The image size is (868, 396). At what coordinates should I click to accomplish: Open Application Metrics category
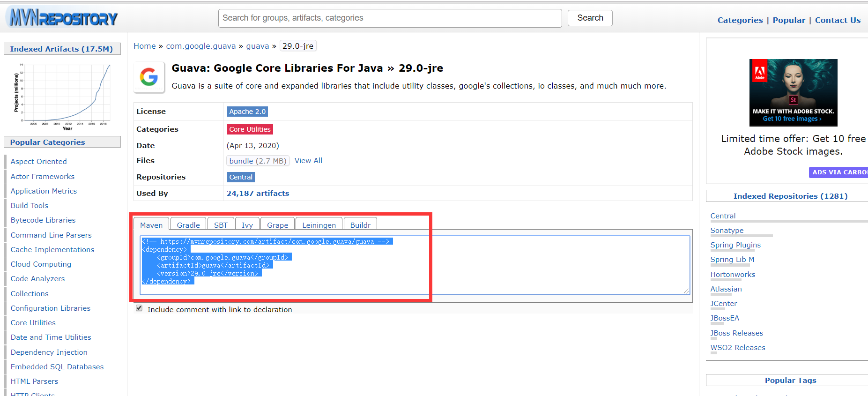(x=44, y=191)
